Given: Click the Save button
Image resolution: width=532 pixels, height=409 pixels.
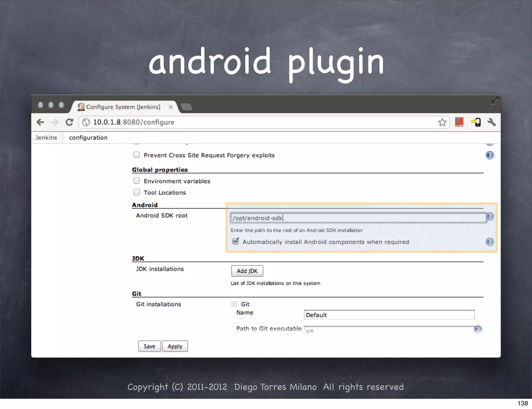Looking at the screenshot, I should [x=149, y=346].
